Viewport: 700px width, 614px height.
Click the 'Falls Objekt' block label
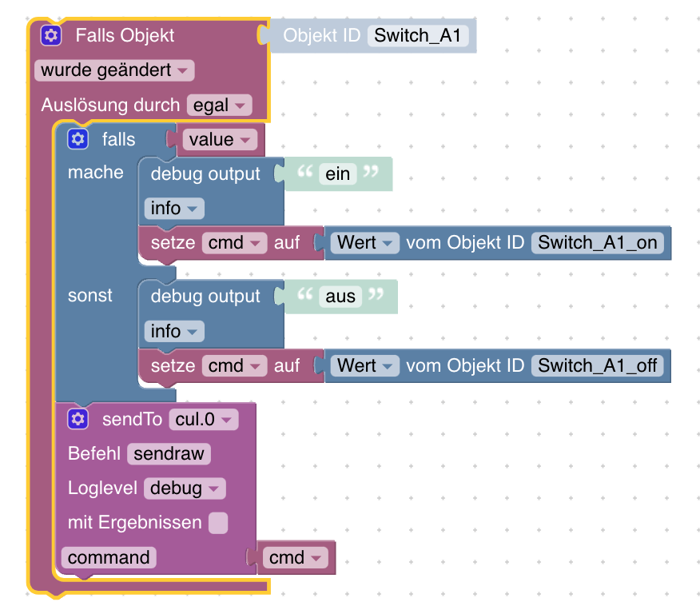[x=125, y=35]
